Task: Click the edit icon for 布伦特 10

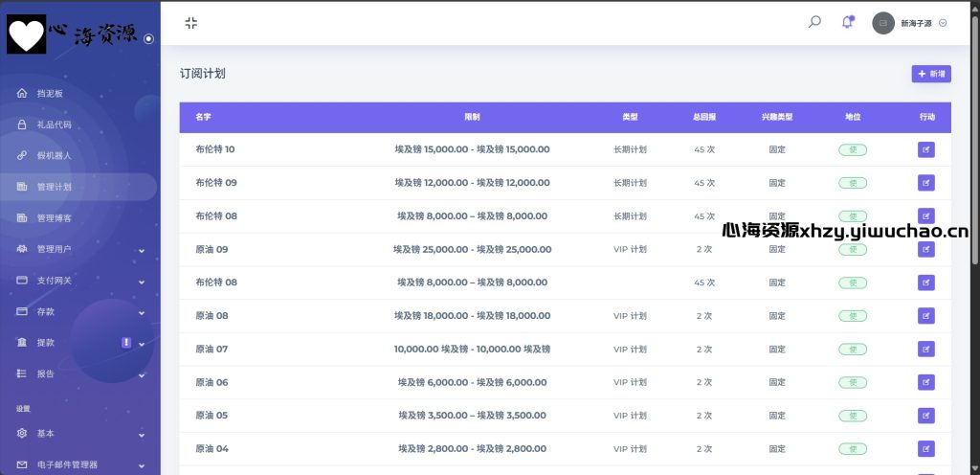Action: pyautogui.click(x=925, y=149)
